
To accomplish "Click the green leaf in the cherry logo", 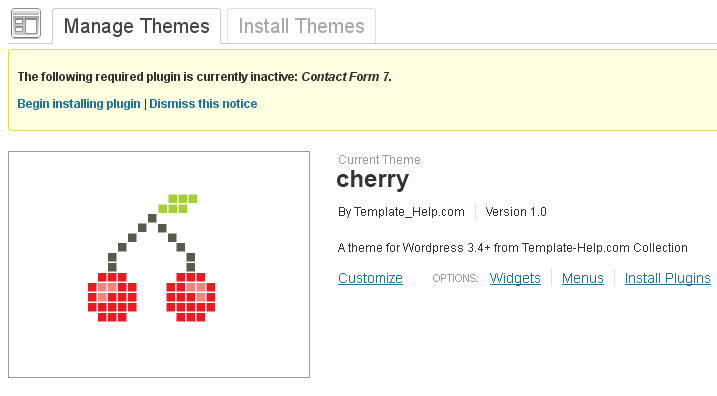I will [x=178, y=203].
